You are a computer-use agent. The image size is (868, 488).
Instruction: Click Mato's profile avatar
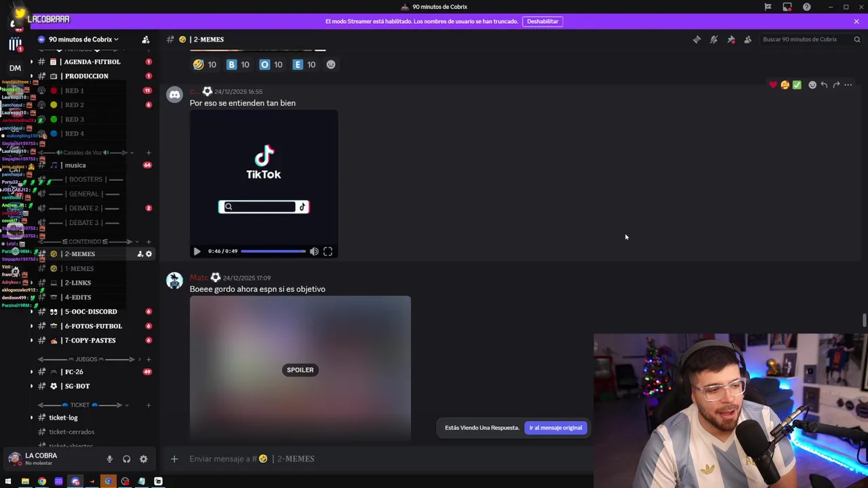tap(175, 281)
